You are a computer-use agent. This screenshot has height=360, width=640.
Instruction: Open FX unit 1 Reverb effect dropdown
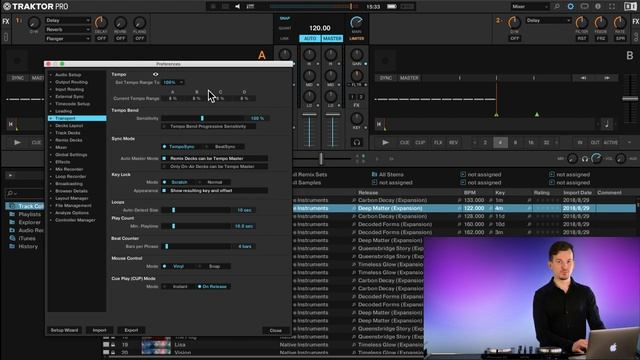[x=67, y=29]
